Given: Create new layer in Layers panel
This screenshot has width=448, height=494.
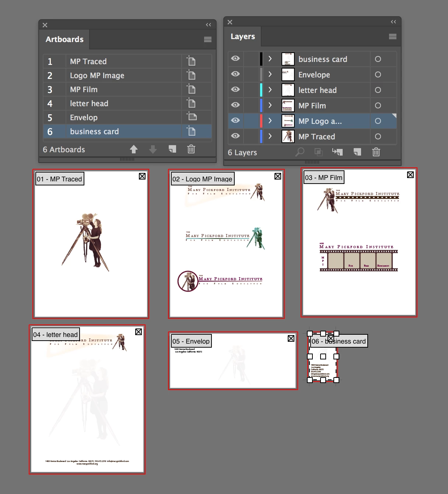Looking at the screenshot, I should [357, 152].
